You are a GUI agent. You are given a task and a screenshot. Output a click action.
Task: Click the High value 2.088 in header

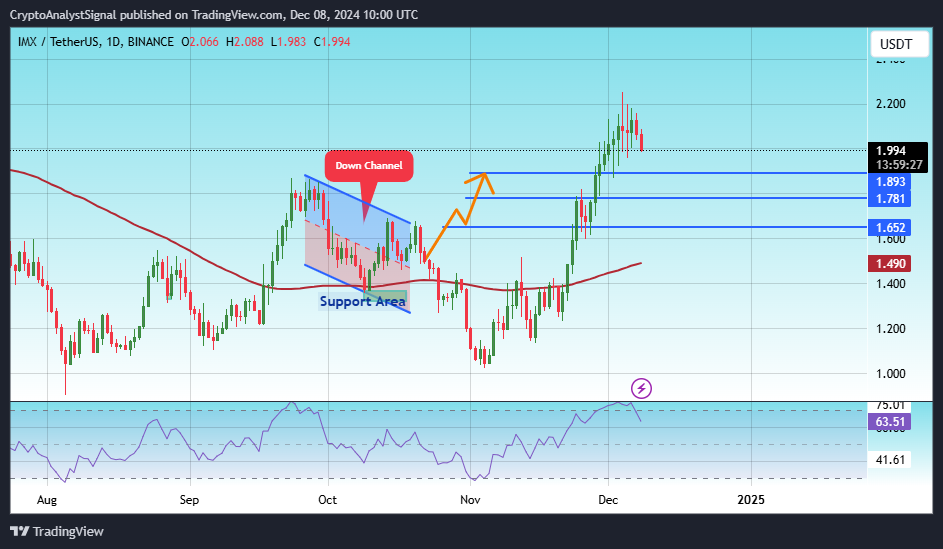point(248,42)
